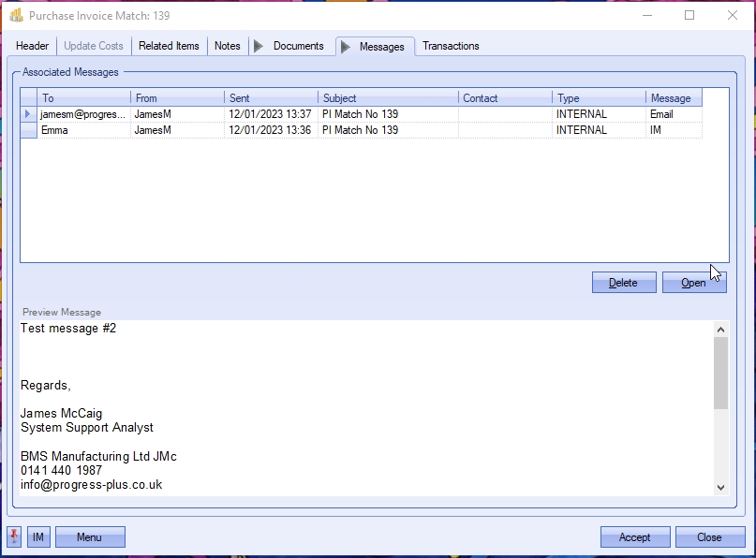
Task: Click preview message scroll up arrow
Action: [720, 330]
